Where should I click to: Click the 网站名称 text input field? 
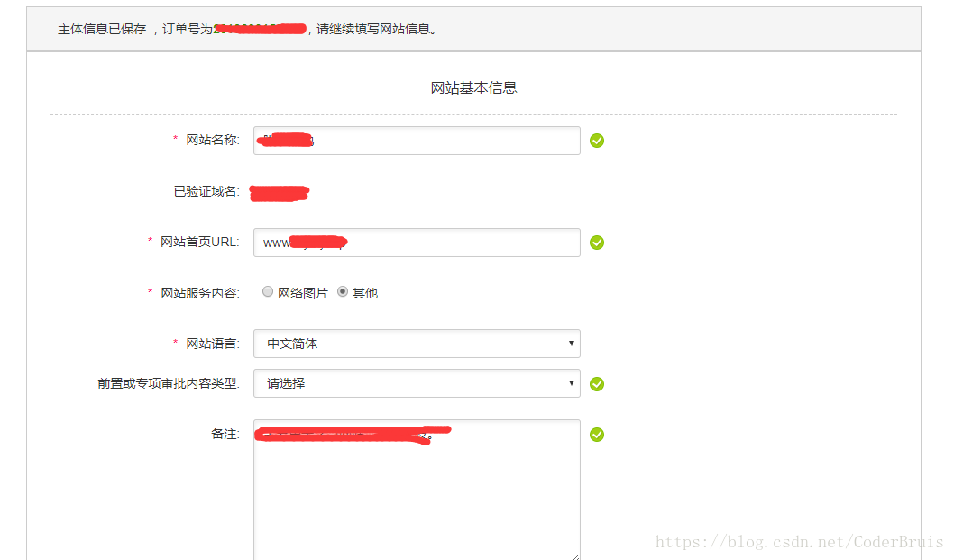(x=417, y=141)
